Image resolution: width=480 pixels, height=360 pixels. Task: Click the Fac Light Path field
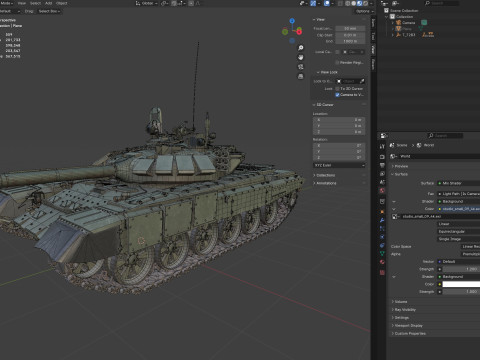point(458,194)
